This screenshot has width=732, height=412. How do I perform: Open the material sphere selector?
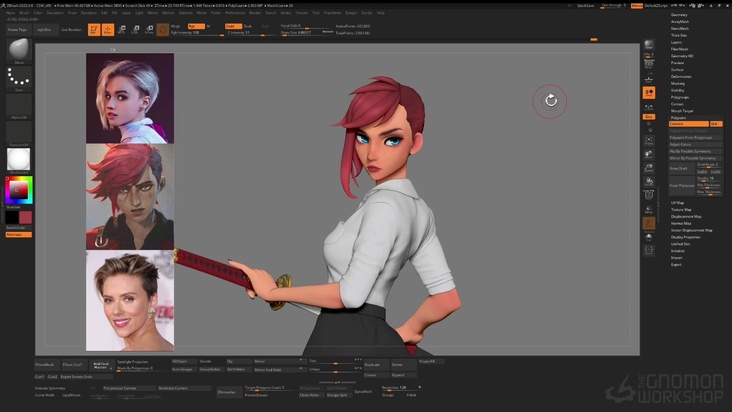[x=18, y=158]
